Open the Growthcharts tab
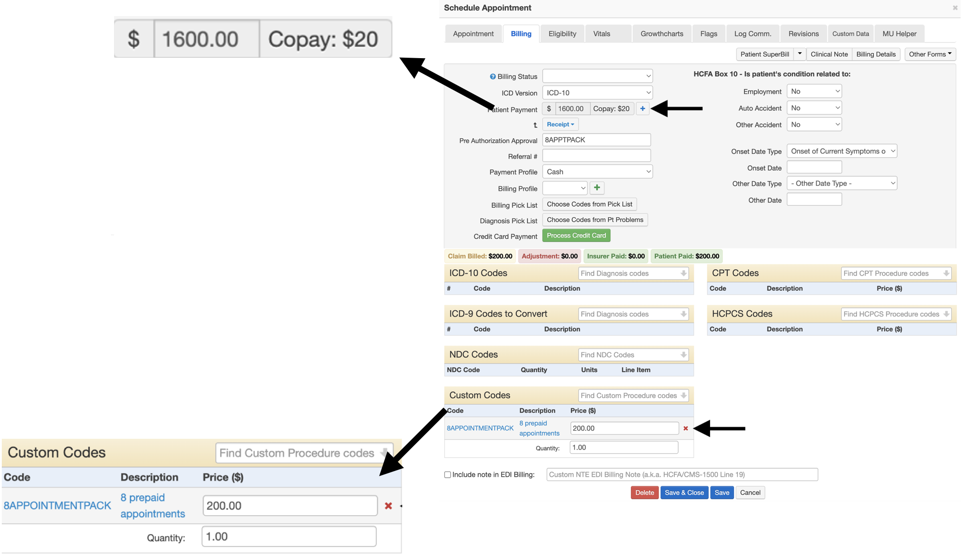 (x=662, y=34)
